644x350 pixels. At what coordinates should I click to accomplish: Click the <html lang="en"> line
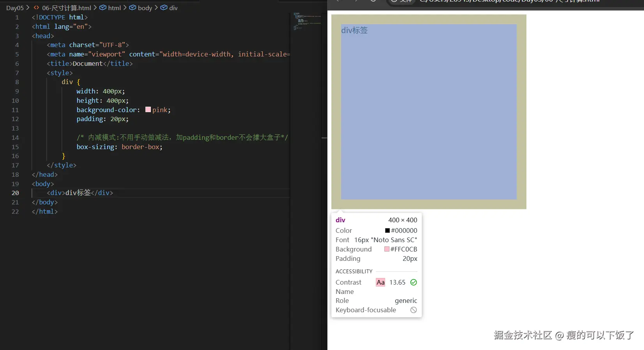[62, 26]
